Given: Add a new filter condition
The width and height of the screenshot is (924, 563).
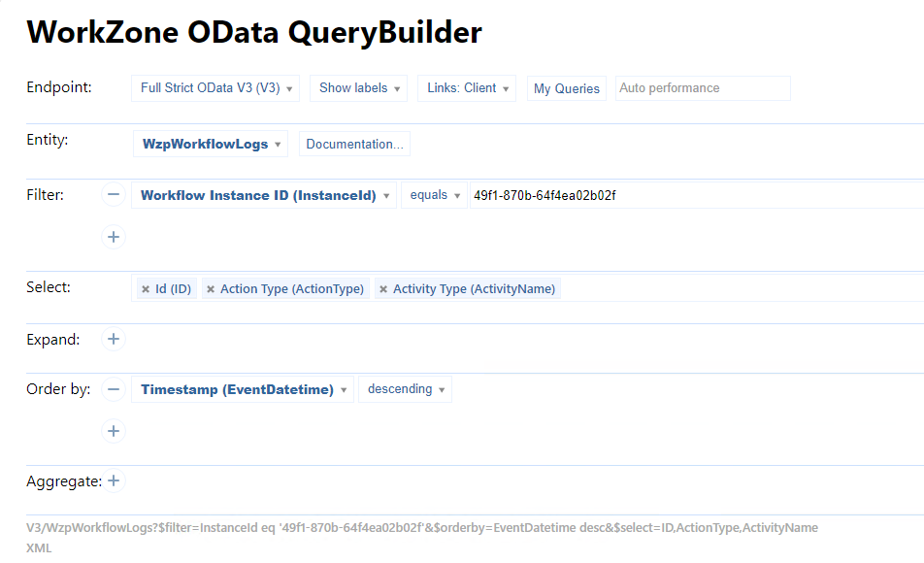Looking at the screenshot, I should (x=114, y=236).
